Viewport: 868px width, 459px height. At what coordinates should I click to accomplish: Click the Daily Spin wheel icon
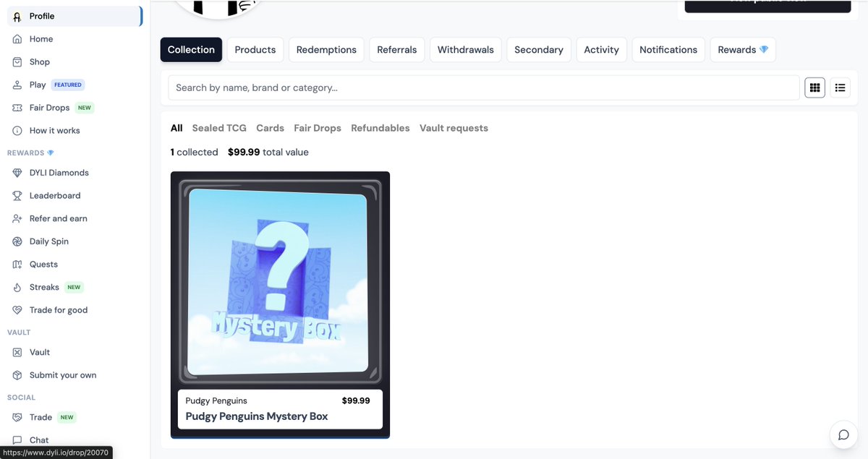(17, 241)
